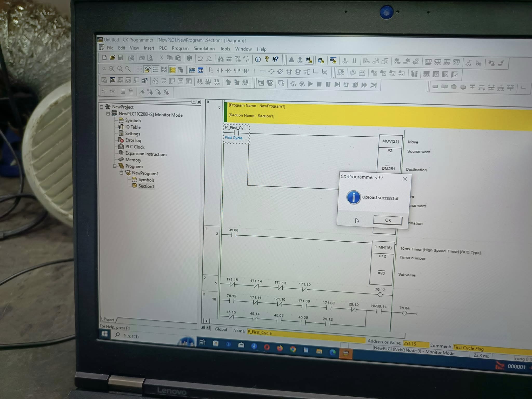Open the Tools menu
The height and width of the screenshot is (399, 532).
point(225,49)
